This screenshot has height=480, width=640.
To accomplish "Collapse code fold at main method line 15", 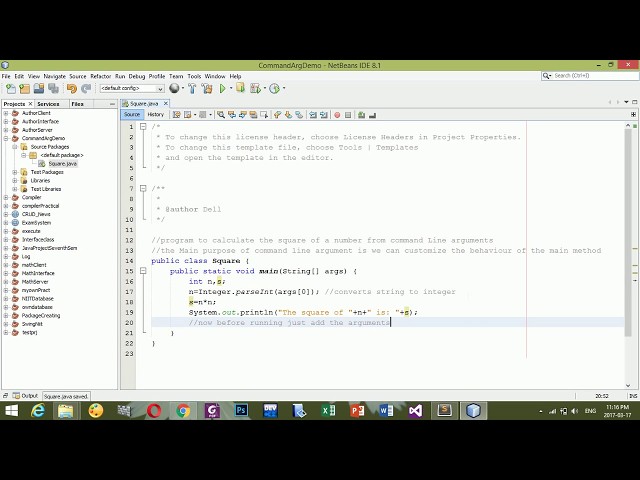I will pyautogui.click(x=143, y=271).
